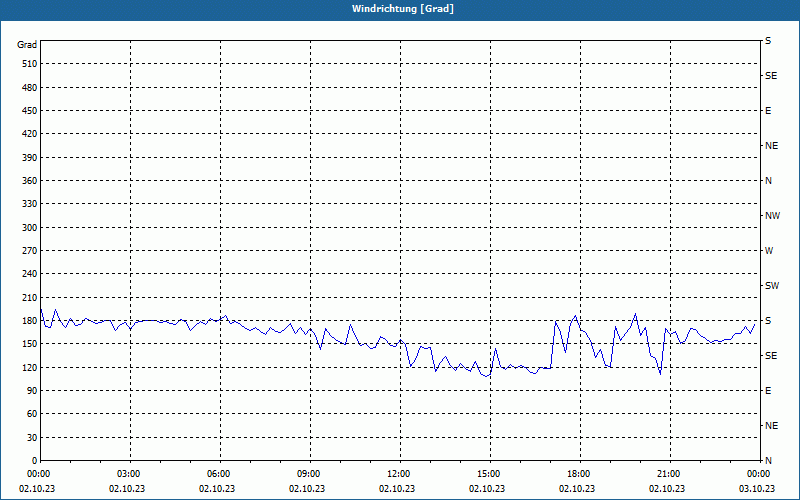800x500 pixels.
Task: Click the 510 y-axis value
Action: coord(30,64)
